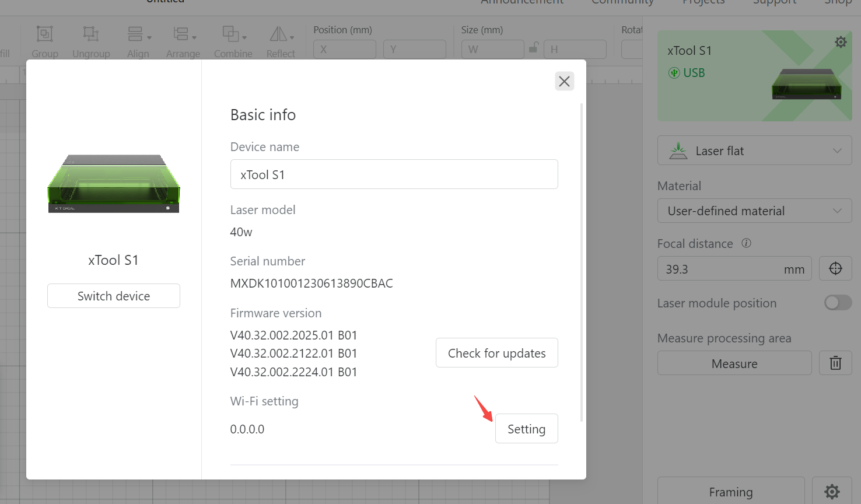
Task: Click Switch device button
Action: [114, 296]
